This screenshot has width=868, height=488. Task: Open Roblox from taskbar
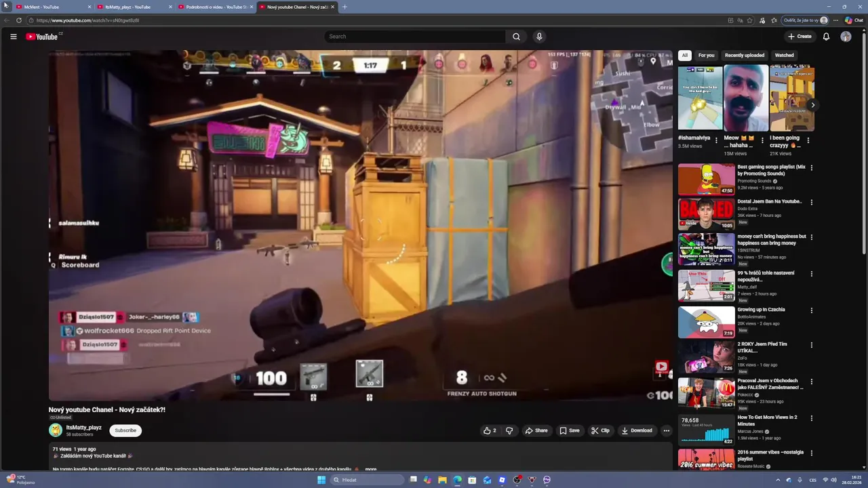502,480
